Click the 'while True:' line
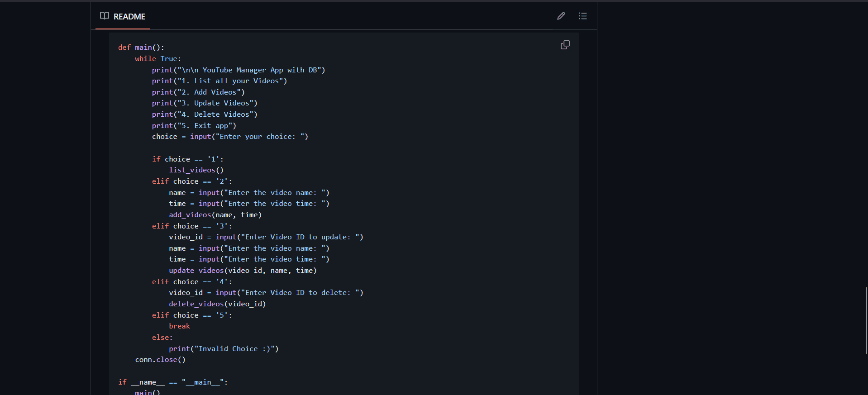 [158, 59]
